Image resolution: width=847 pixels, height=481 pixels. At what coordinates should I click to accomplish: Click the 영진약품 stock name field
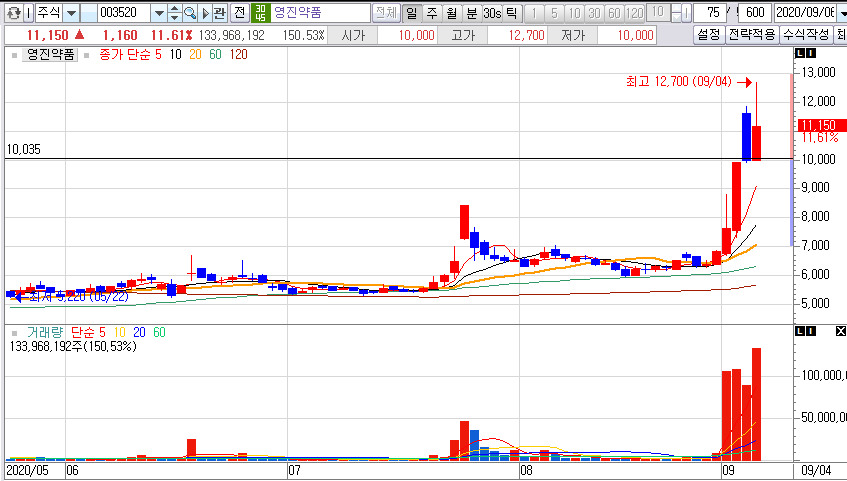pos(320,13)
